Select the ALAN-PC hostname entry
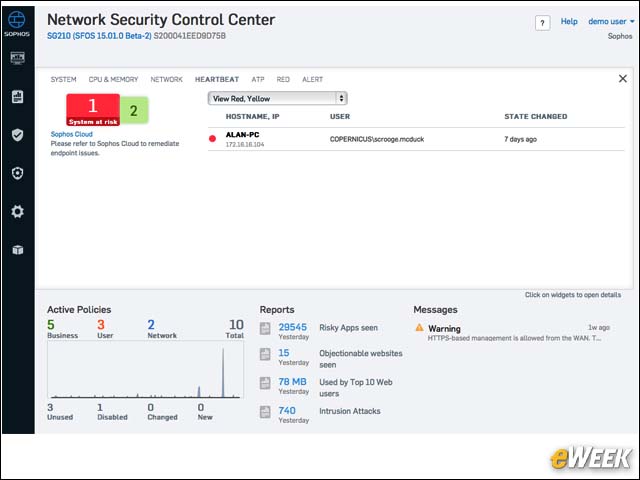The image size is (640, 480). 242,135
